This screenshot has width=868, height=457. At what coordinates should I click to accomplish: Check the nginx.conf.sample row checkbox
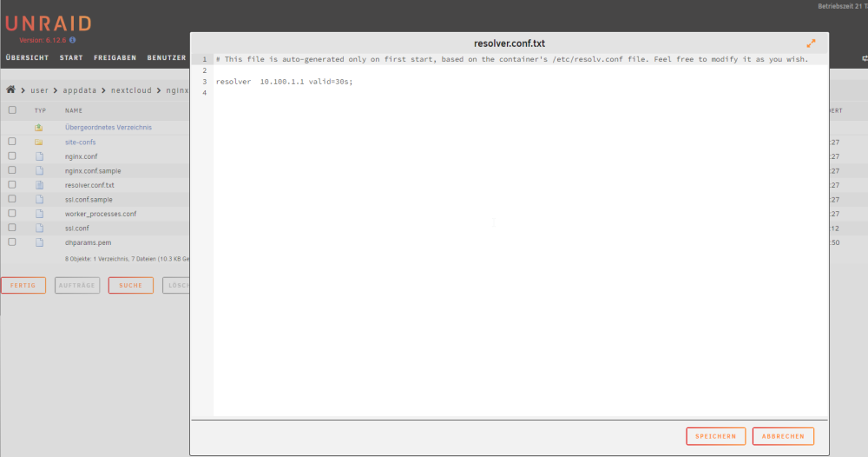(x=12, y=170)
